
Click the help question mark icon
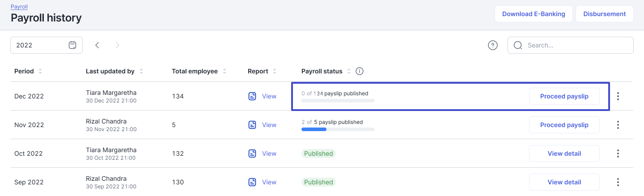click(x=493, y=45)
